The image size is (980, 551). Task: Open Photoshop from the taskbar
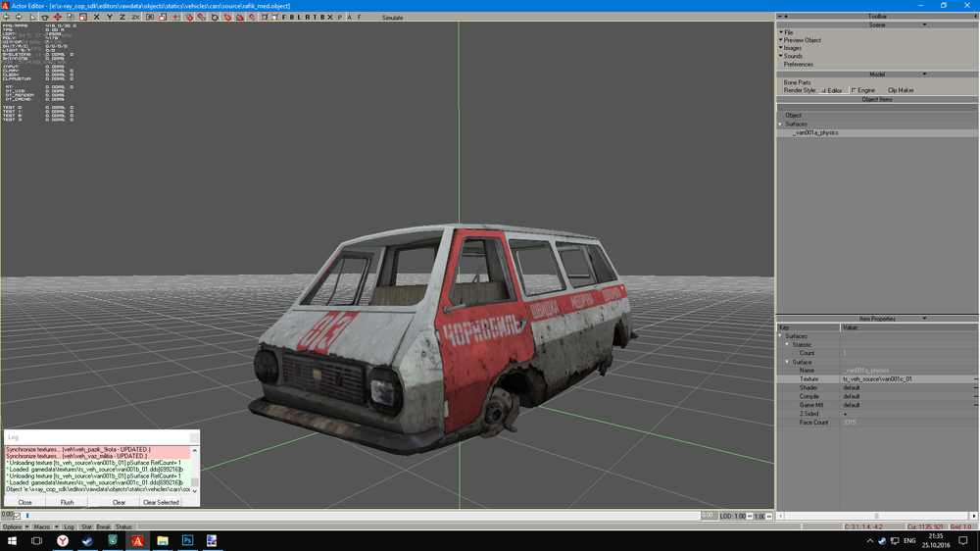coord(187,540)
